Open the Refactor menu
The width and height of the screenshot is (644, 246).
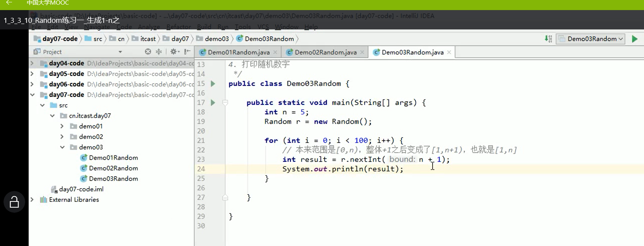(x=179, y=27)
